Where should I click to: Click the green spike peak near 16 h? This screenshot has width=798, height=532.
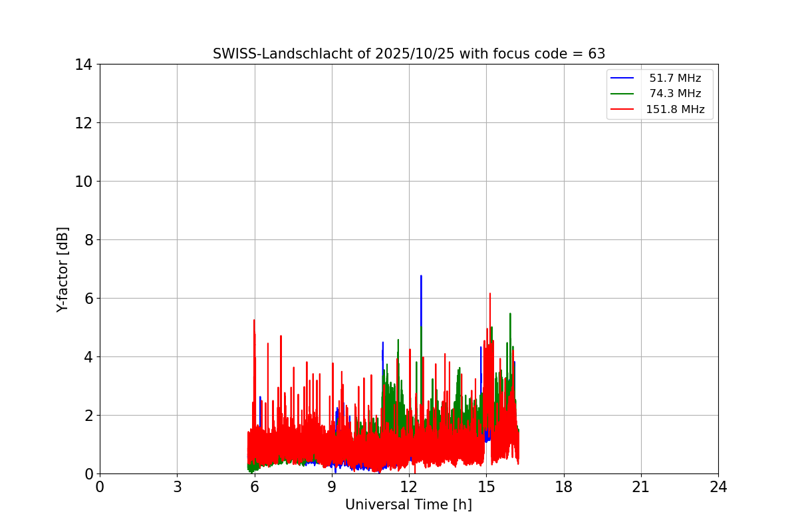tap(510, 314)
